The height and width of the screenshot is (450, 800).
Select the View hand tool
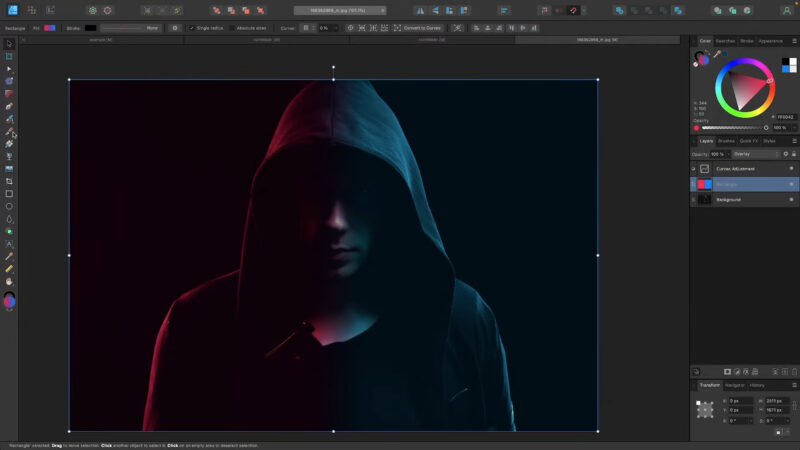[9, 282]
